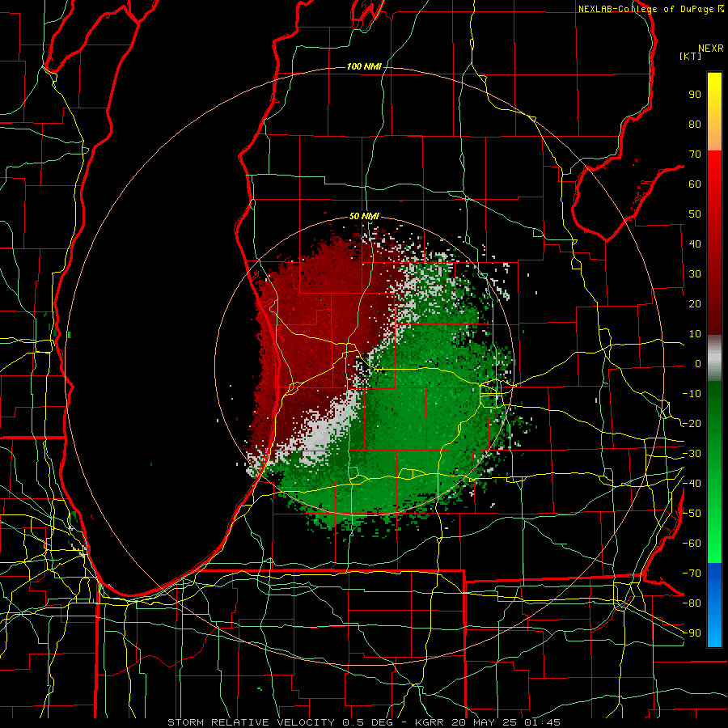This screenshot has width=728, height=728.
Task: Select the positive 80 knot scale label
Action: coord(695,124)
